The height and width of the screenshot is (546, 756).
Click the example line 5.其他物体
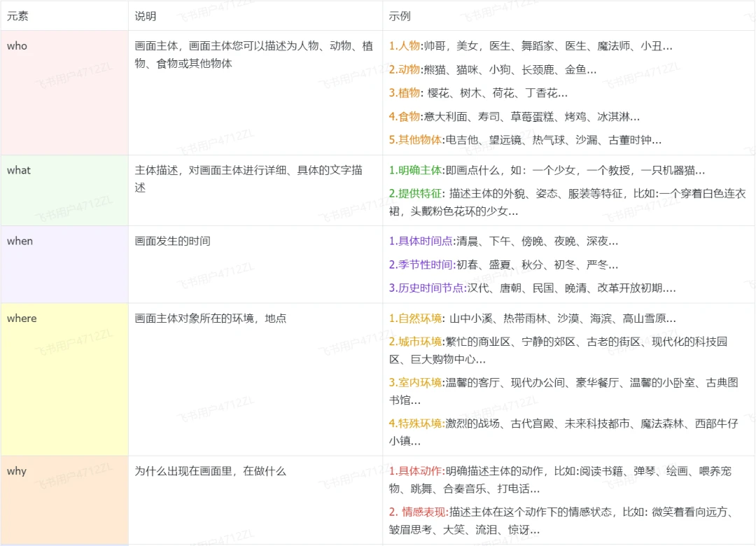click(525, 140)
